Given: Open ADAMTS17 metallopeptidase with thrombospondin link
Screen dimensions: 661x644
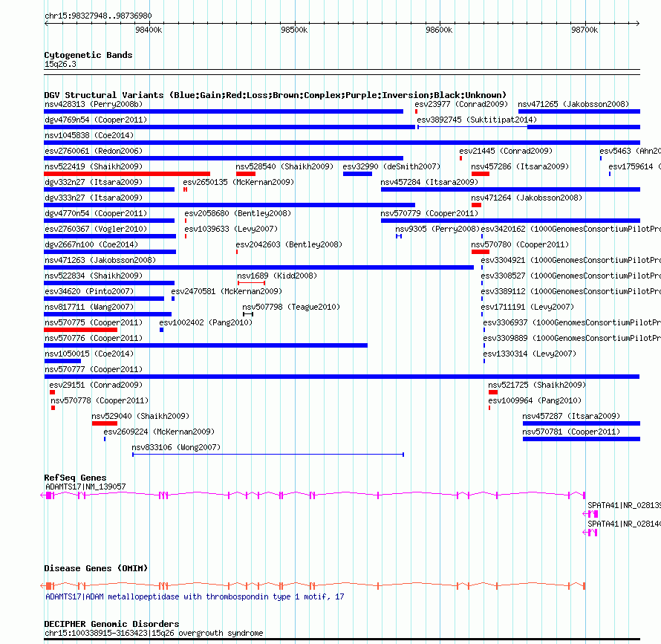Looking at the screenshot, I should [x=195, y=596].
